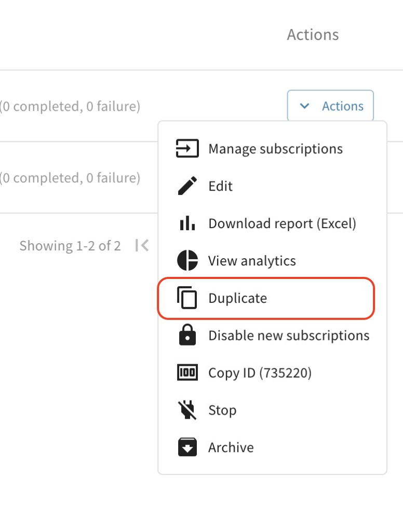This screenshot has height=532, width=403.
Task: Click the pie chart icon for View analytics
Action: click(187, 261)
